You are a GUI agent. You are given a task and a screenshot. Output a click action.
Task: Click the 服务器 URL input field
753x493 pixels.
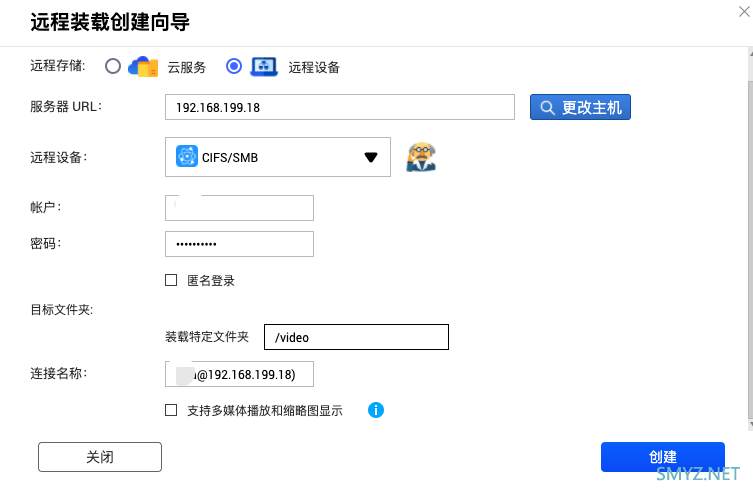(339, 107)
